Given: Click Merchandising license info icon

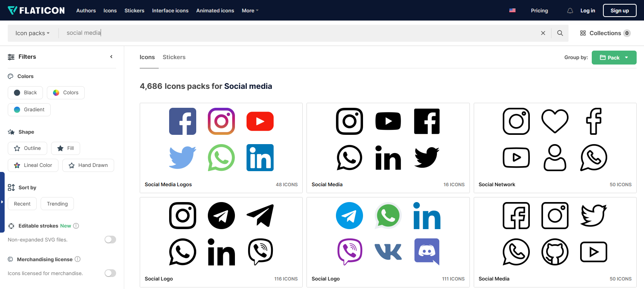Looking at the screenshot, I should click(77, 259).
